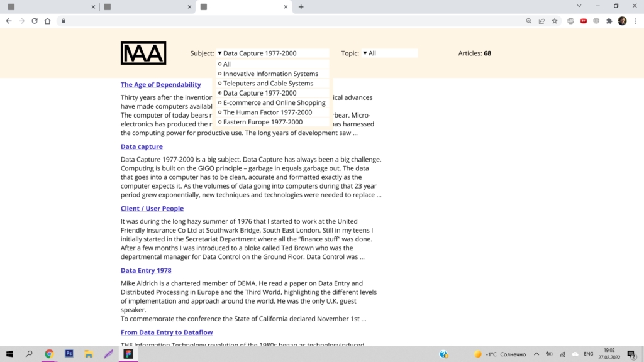Show hidden system tray icons

tap(536, 354)
